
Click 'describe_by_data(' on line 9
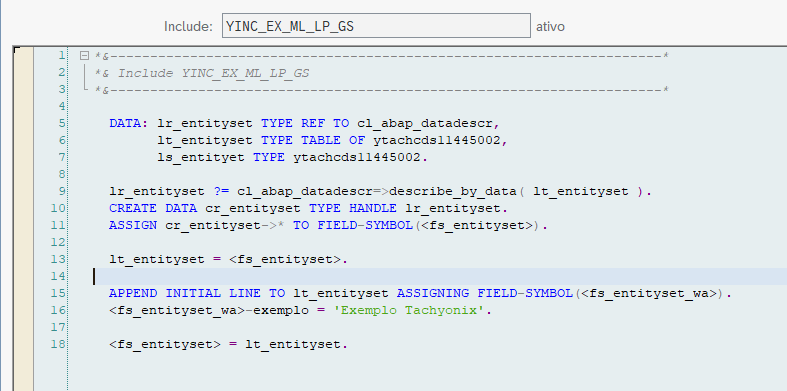point(457,191)
